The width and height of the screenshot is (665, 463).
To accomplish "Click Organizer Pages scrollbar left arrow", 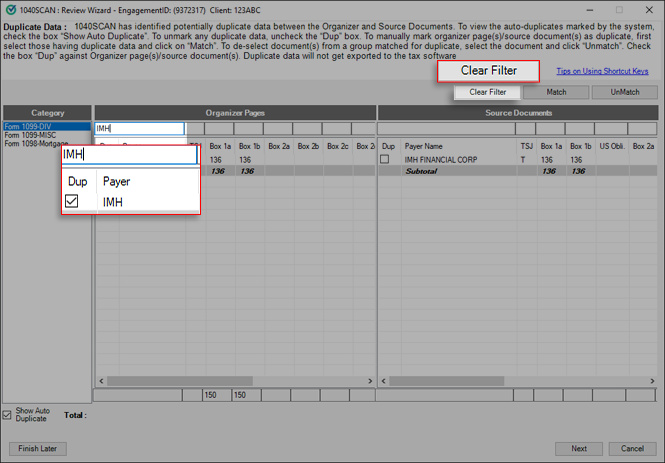I will [x=101, y=381].
